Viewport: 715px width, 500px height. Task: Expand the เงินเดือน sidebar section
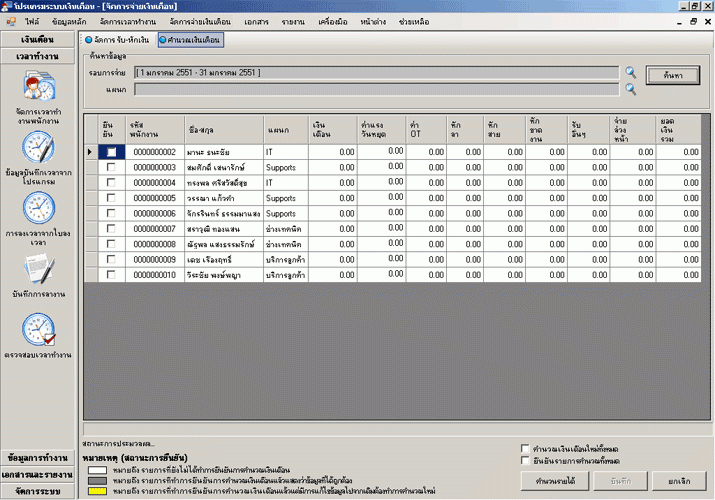(x=37, y=40)
